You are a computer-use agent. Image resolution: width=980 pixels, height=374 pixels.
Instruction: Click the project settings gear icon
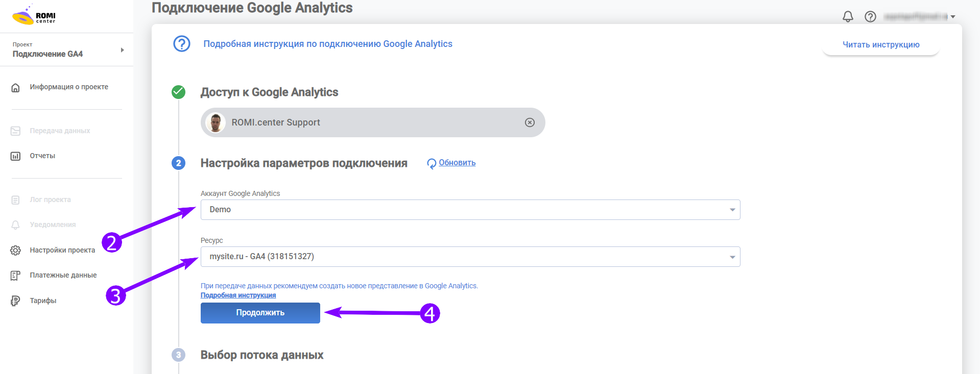16,251
